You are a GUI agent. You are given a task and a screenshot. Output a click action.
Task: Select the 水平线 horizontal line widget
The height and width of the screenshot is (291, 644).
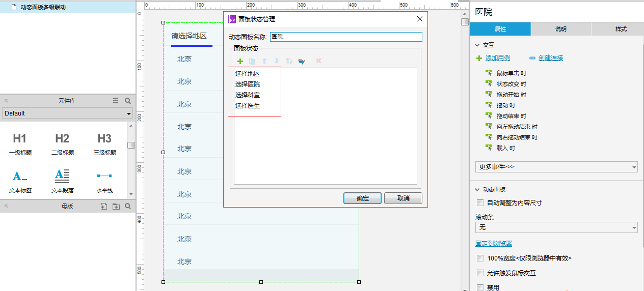pyautogui.click(x=104, y=182)
